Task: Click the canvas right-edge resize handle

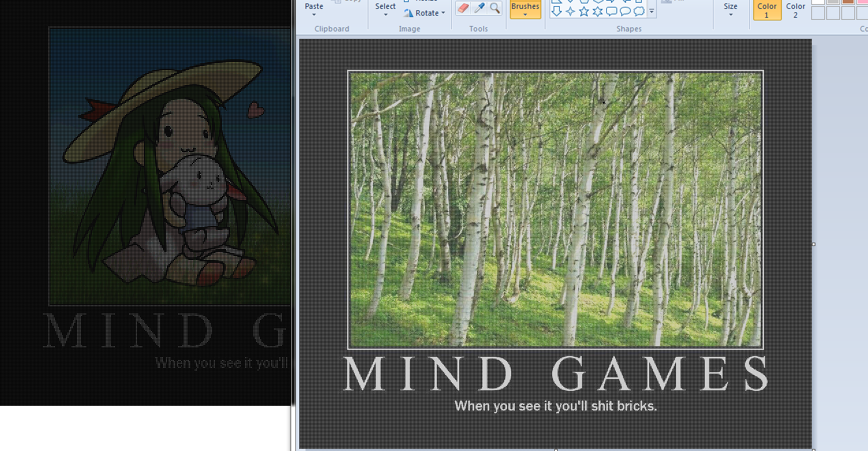Action: [x=813, y=244]
